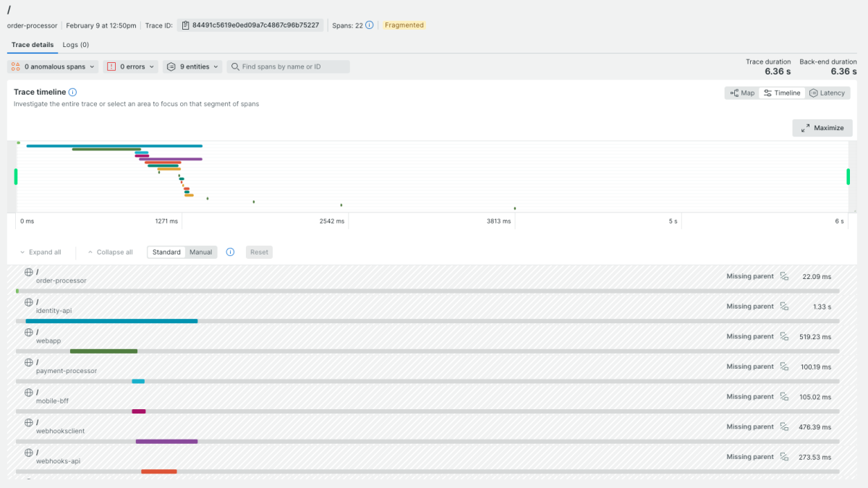Switch span view to Manual mode
The image size is (868, 488).
201,252
